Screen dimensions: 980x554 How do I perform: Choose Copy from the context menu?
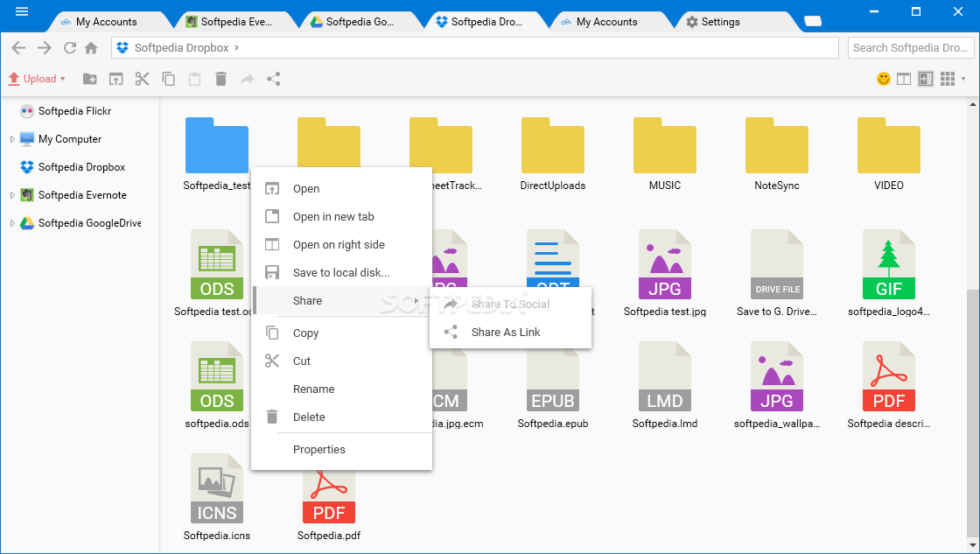(341, 333)
